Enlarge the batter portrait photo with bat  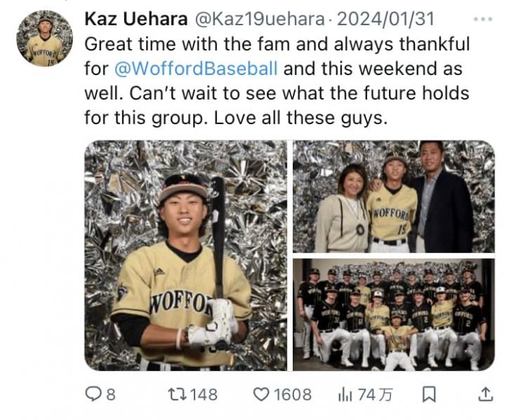point(185,255)
